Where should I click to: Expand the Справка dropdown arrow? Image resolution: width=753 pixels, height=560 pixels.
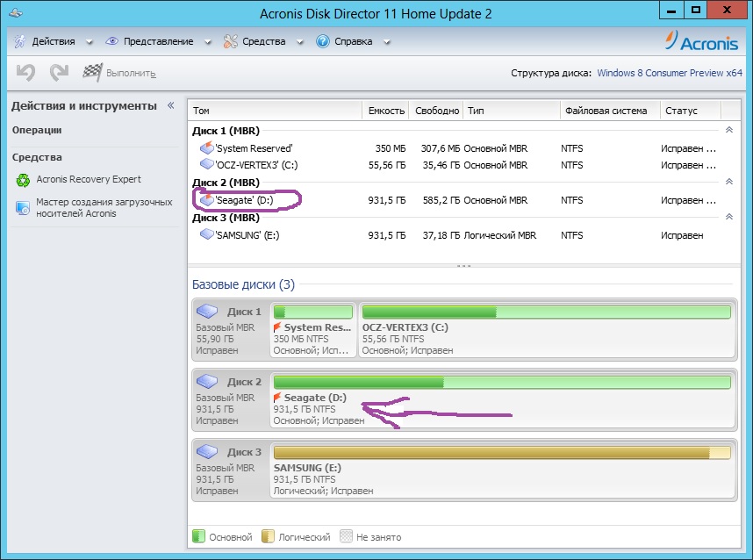tap(386, 42)
